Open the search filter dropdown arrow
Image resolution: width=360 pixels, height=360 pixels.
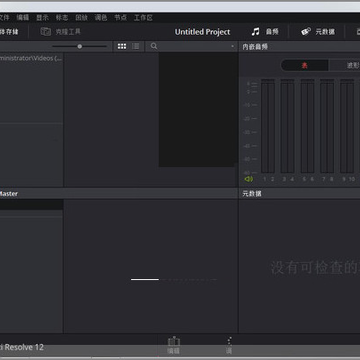(x=232, y=46)
